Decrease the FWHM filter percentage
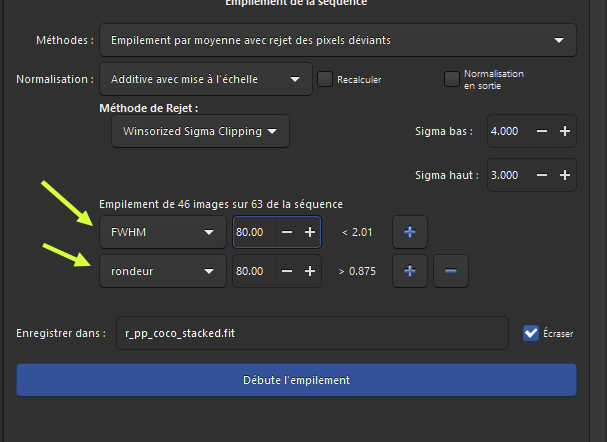 pyautogui.click(x=287, y=232)
